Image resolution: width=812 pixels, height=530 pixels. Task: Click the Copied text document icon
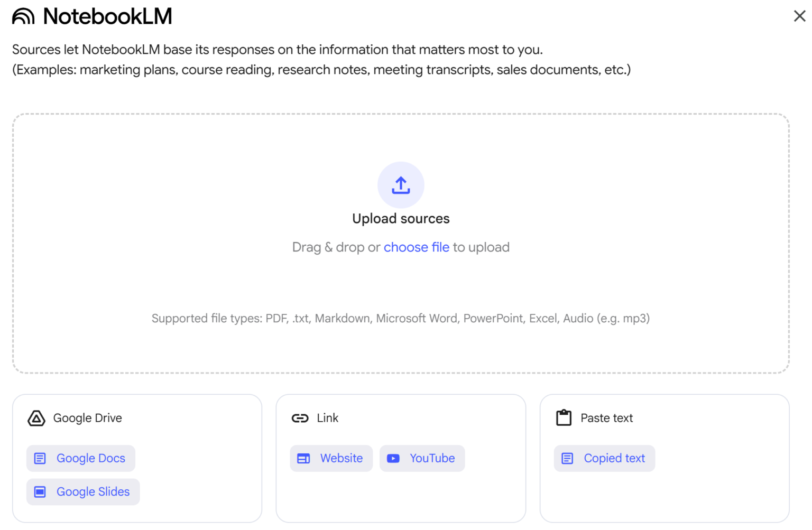click(x=567, y=459)
